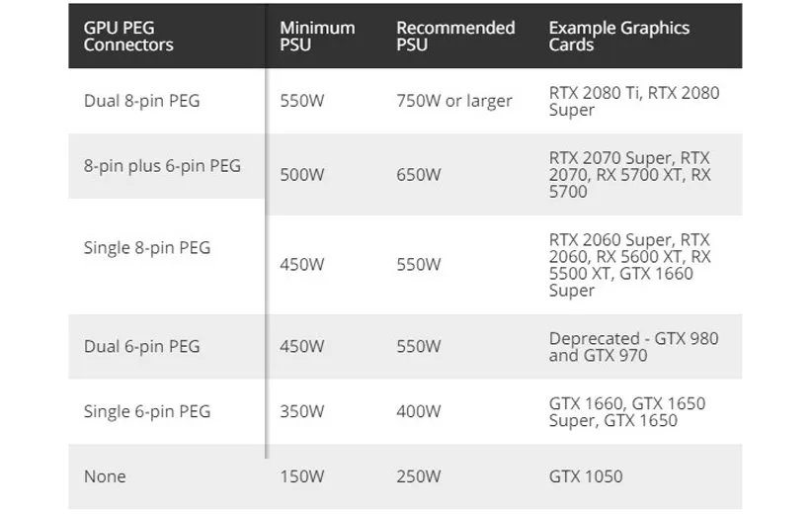This screenshot has height=516, width=812.
Task: Select the 350W minimum PSU cell
Action: coord(302,411)
